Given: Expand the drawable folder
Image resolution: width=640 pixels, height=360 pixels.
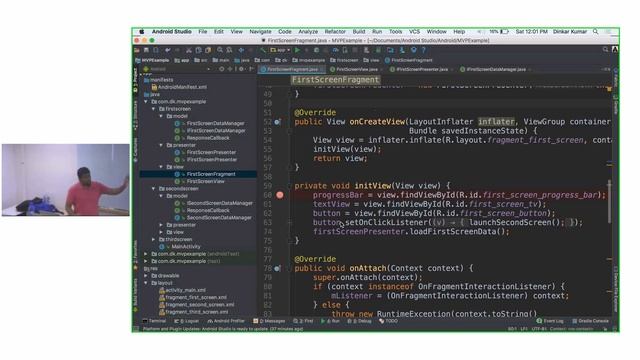Looking at the screenshot, I should tap(146, 276).
